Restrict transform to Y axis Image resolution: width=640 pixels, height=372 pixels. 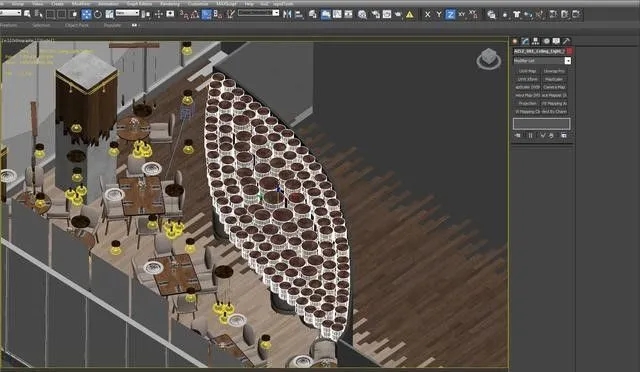point(439,15)
